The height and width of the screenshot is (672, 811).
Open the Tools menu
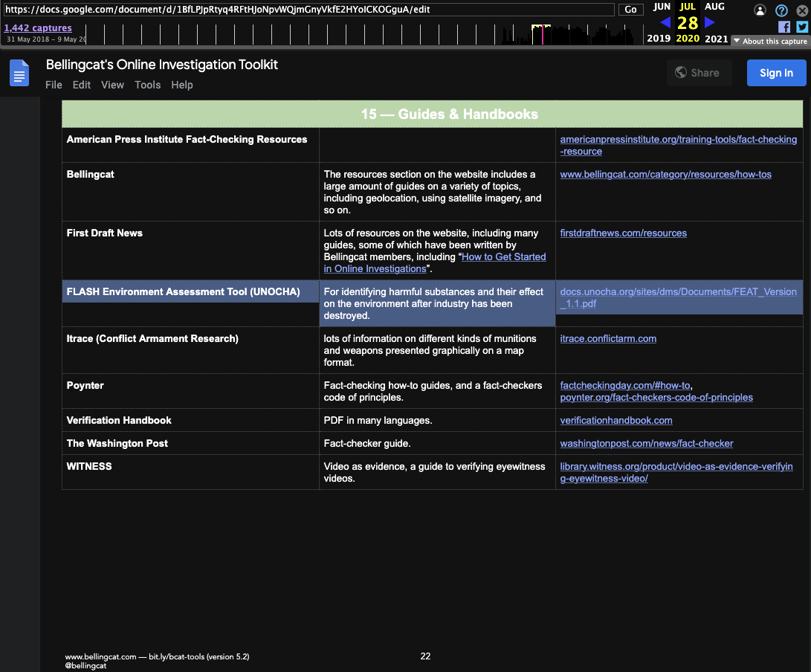[147, 85]
